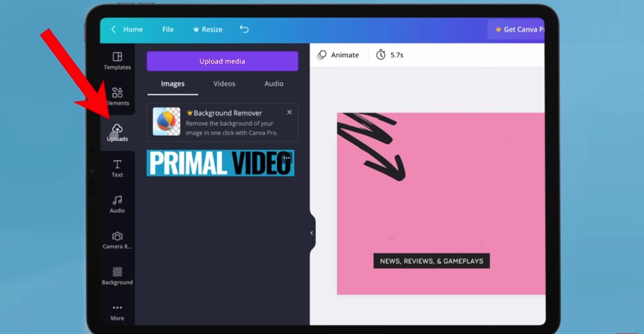
Task: Click the Upload media button
Action: 222,61
